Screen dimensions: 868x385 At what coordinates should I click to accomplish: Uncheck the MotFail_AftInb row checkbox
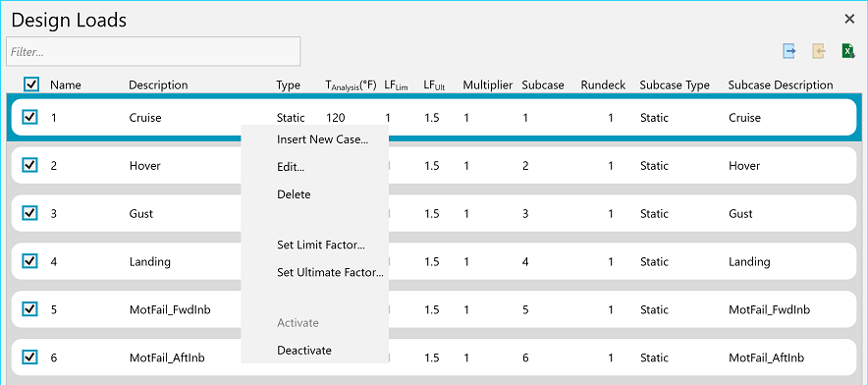(x=29, y=357)
